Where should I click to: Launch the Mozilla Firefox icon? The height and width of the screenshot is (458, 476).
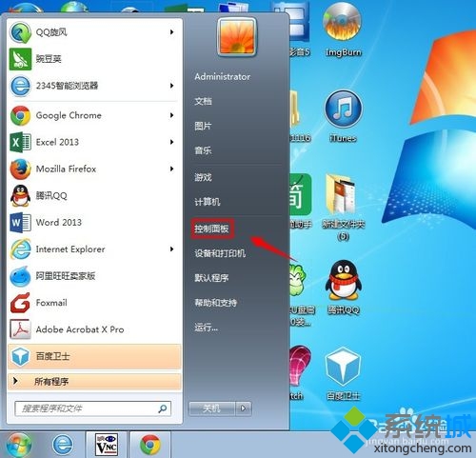(x=20, y=169)
